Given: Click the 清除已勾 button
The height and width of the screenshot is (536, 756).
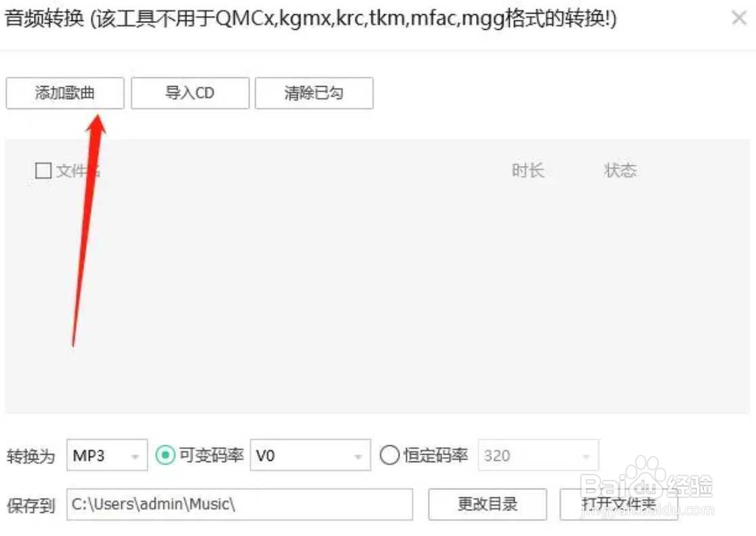Looking at the screenshot, I should 314,93.
